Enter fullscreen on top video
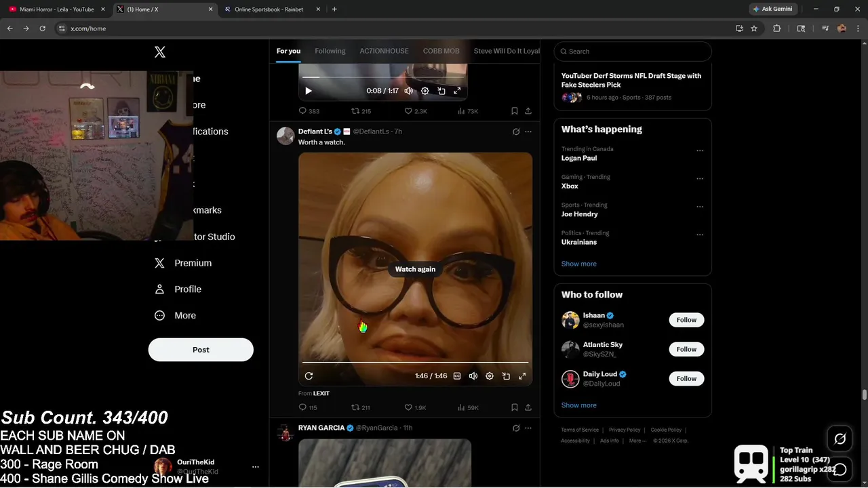 457,91
